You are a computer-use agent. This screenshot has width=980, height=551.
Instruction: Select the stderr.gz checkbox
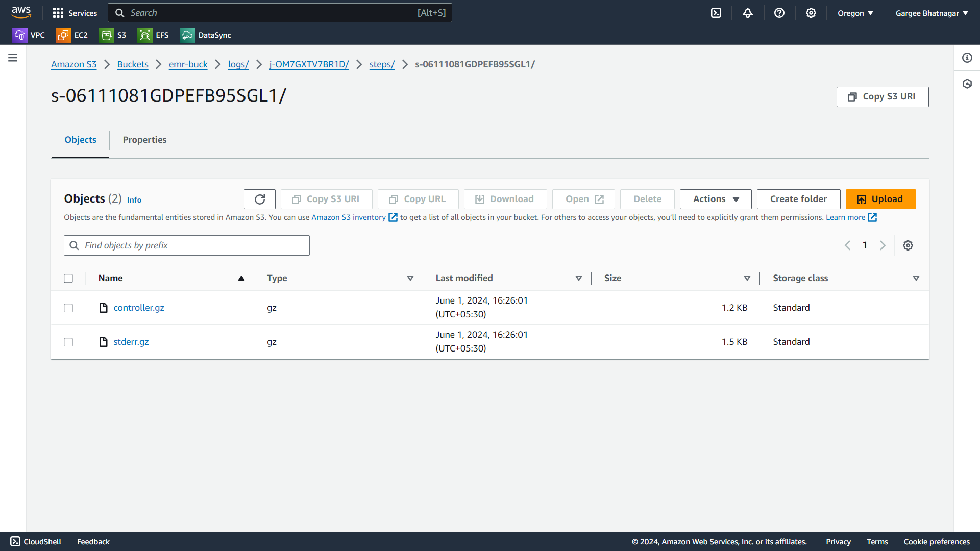68,342
